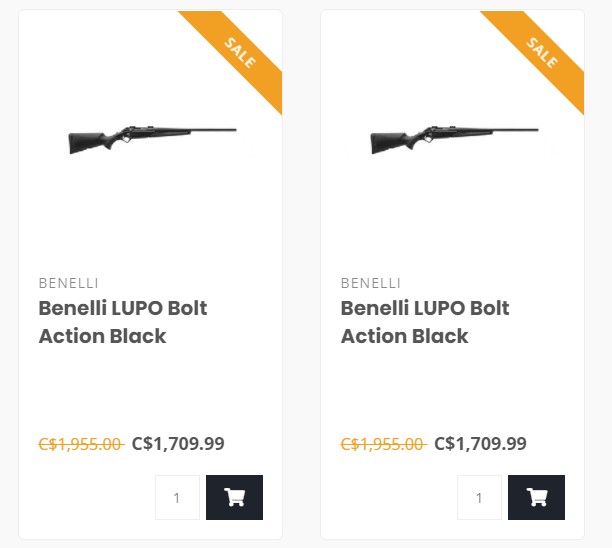
Task: Click the left card's C$1,709.99 sale price
Action: (x=178, y=443)
